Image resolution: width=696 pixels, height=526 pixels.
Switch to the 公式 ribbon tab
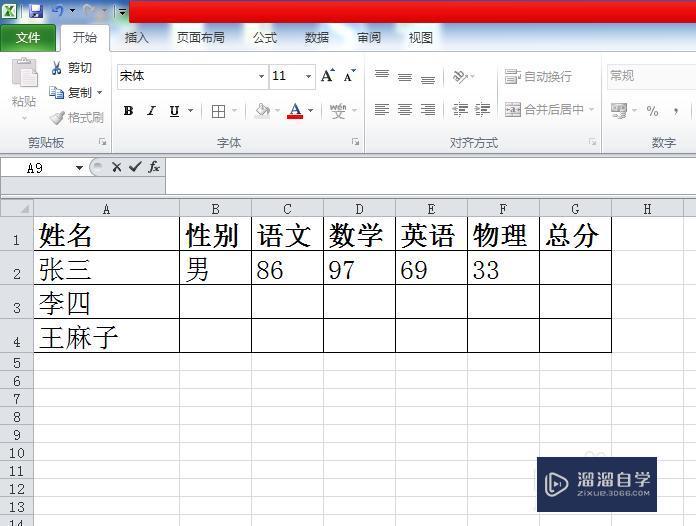tap(265, 38)
